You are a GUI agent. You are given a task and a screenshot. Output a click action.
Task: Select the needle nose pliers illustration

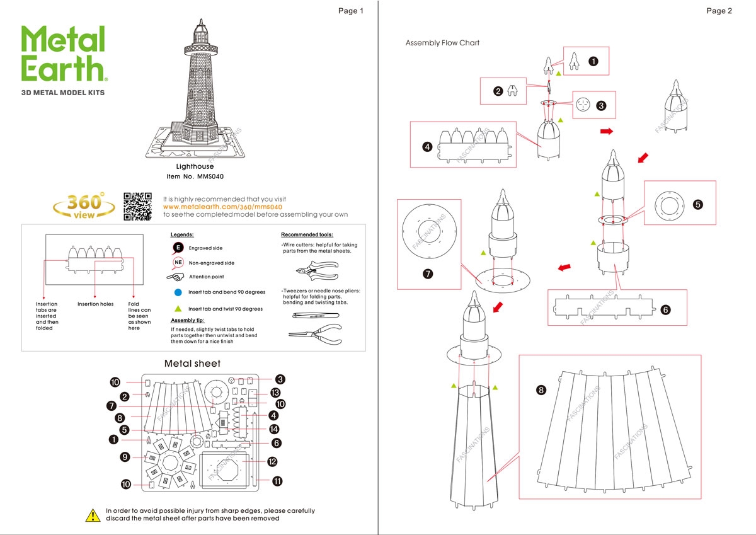pos(316,333)
